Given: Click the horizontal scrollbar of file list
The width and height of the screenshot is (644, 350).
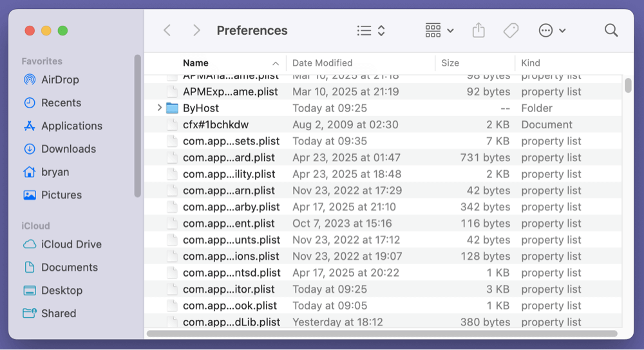Looking at the screenshot, I should [x=382, y=333].
